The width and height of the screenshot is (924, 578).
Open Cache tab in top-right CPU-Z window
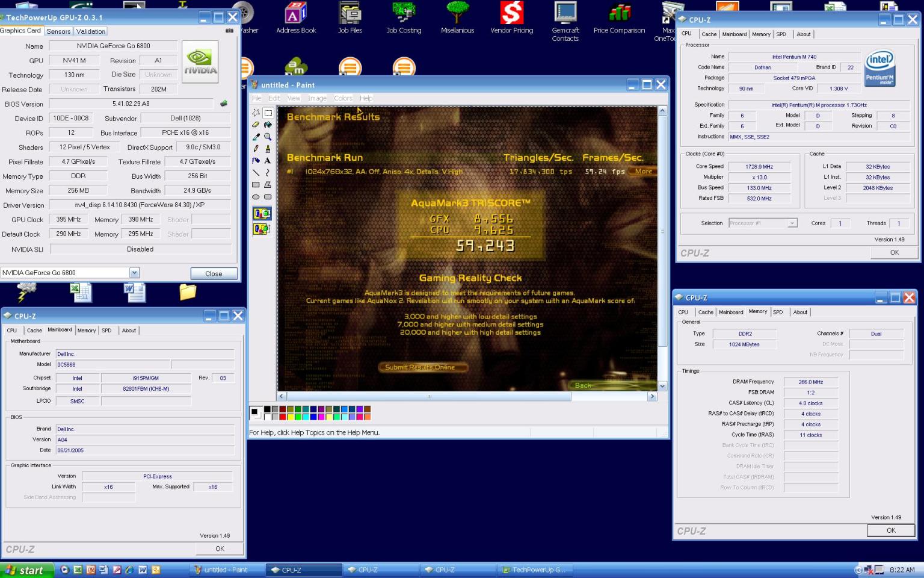[x=709, y=34]
